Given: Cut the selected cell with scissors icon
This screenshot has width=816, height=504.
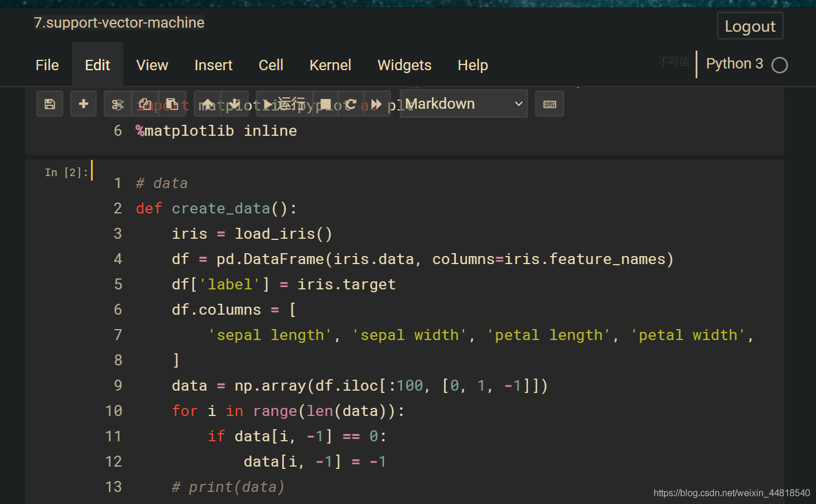Looking at the screenshot, I should point(117,104).
